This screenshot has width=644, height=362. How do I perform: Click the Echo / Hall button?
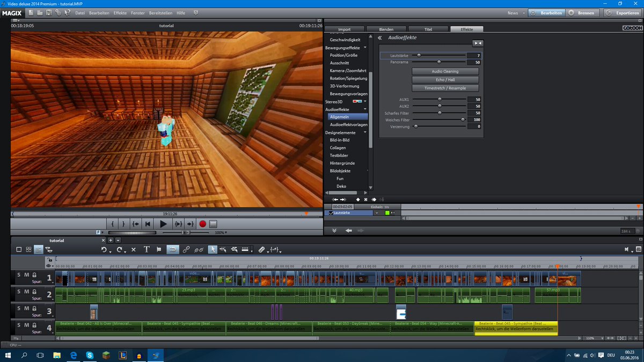445,79
